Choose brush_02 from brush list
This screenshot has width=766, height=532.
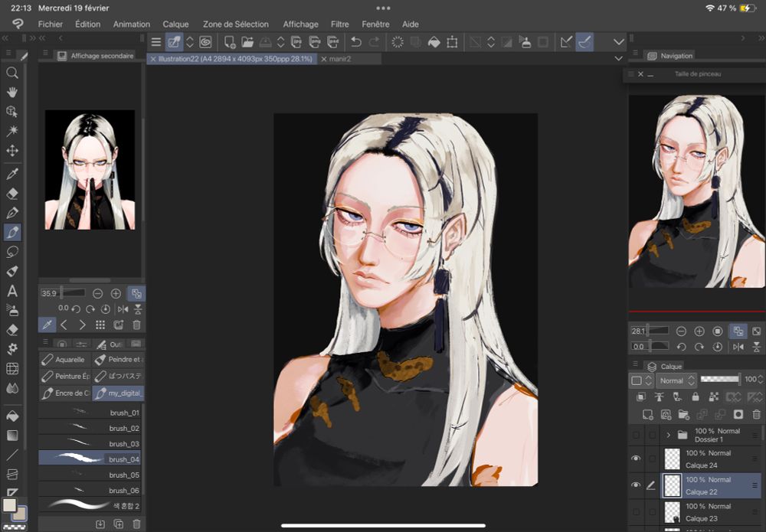tap(90, 428)
